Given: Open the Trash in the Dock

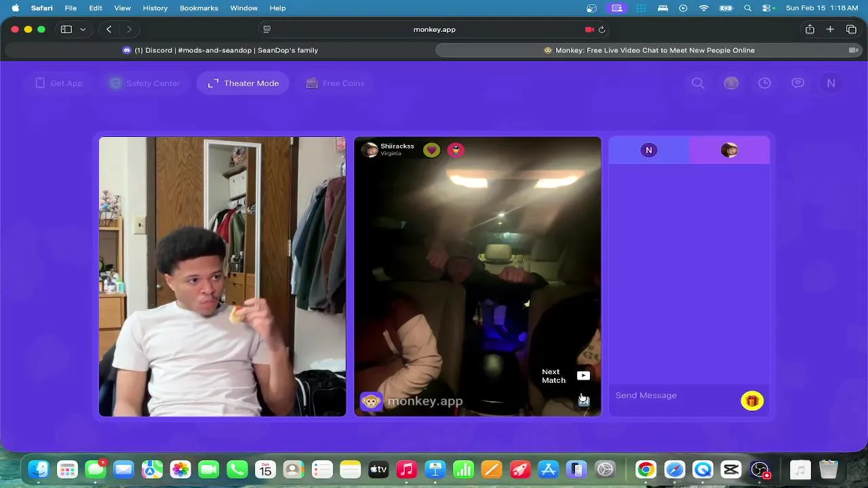Looking at the screenshot, I should point(829,469).
